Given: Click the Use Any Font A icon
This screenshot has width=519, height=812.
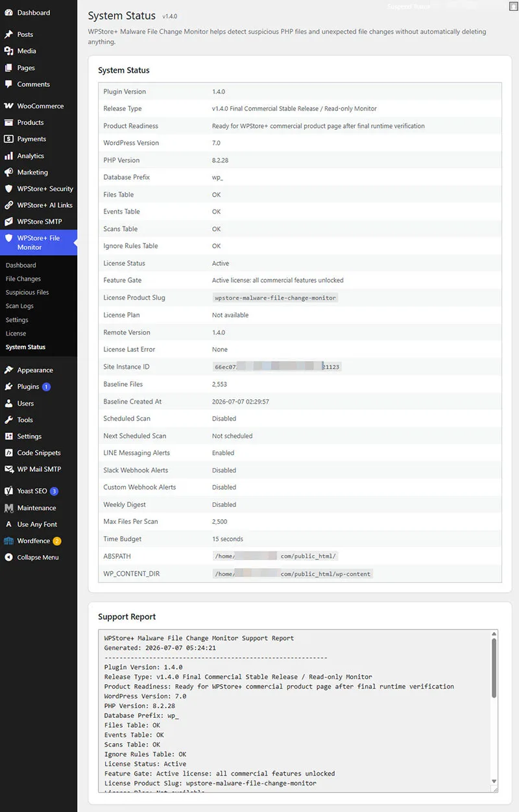Looking at the screenshot, I should (8, 524).
